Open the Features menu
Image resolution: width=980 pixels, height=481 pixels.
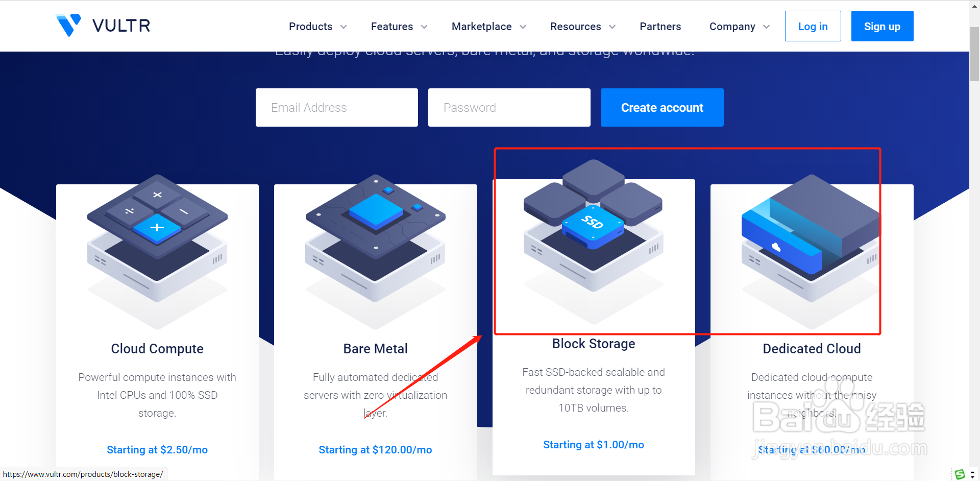point(392,27)
